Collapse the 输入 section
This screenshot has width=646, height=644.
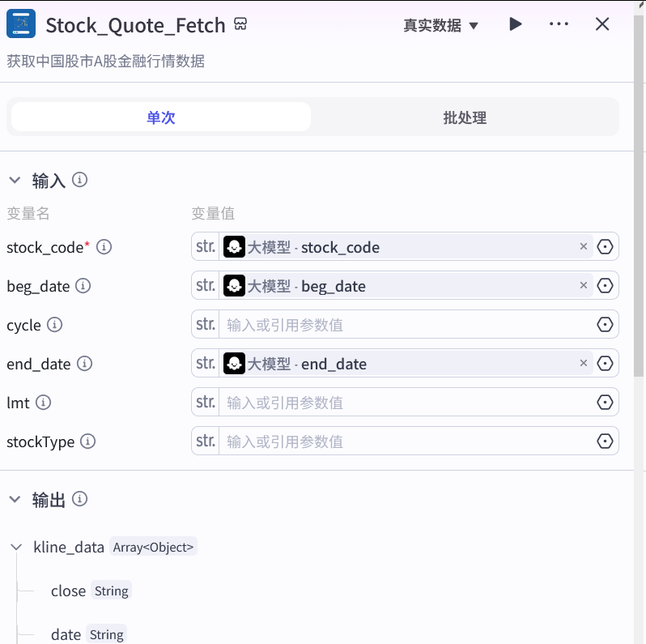pos(15,180)
